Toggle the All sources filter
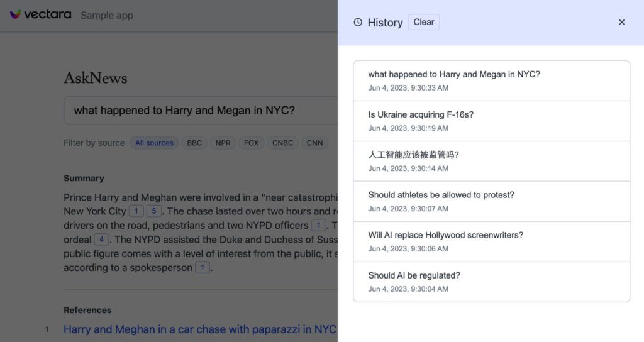The height and width of the screenshot is (342, 644). 154,143
